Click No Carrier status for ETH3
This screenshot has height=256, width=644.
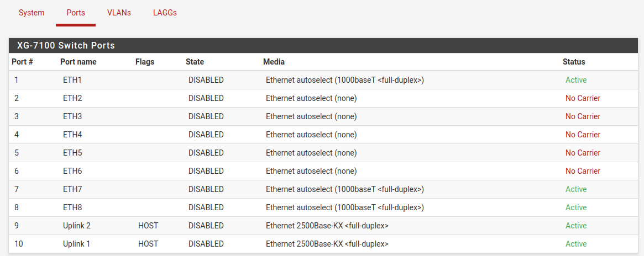click(583, 116)
